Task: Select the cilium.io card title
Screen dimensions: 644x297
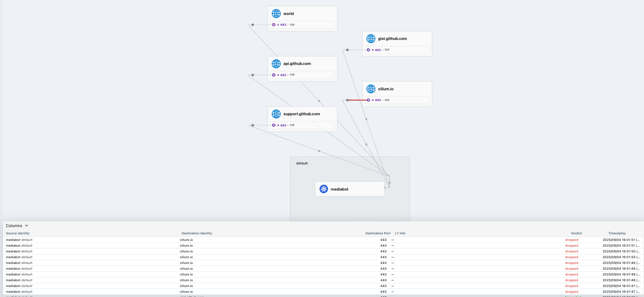Action: [x=386, y=89]
